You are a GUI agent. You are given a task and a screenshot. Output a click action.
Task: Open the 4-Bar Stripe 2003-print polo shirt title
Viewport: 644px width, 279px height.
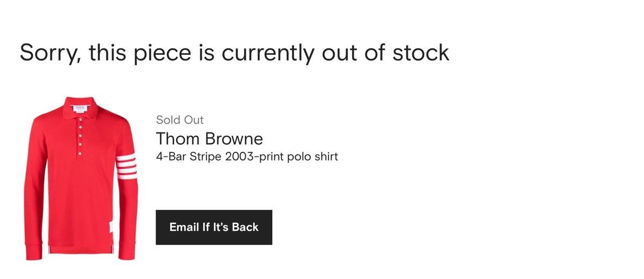coord(247,157)
